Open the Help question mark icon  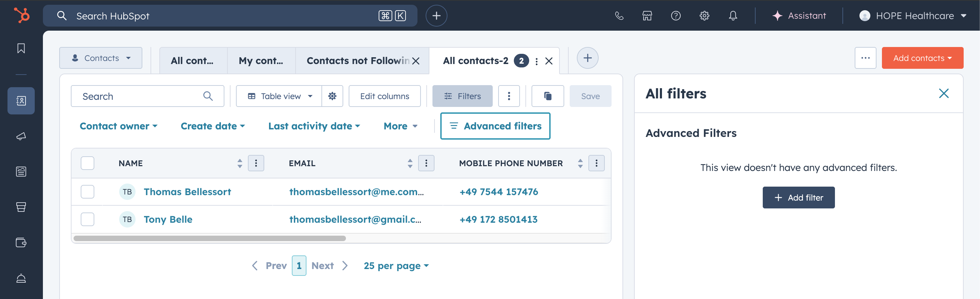point(676,16)
